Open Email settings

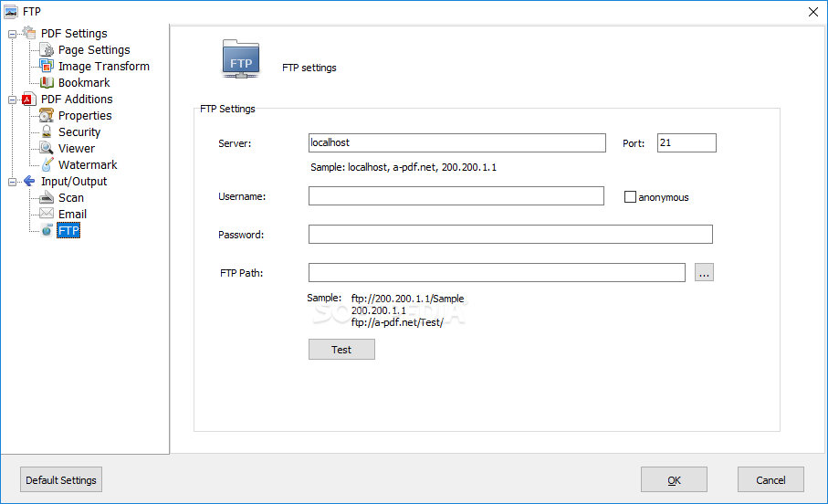point(72,214)
